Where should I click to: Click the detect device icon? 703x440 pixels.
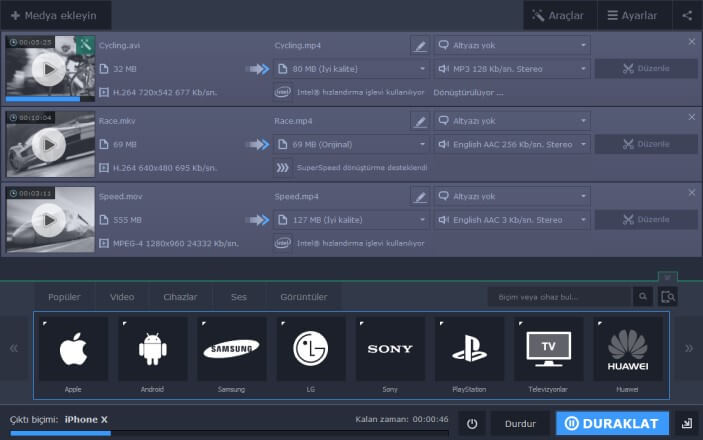668,297
